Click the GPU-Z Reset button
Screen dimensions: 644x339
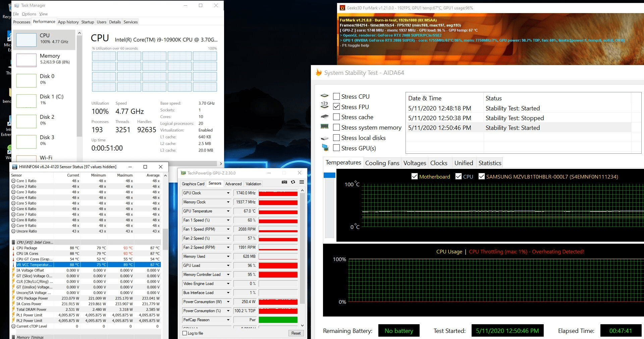[x=296, y=333]
